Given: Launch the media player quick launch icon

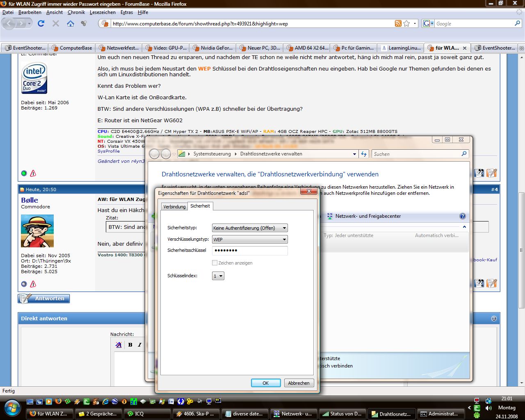Looking at the screenshot, I should point(48,401).
